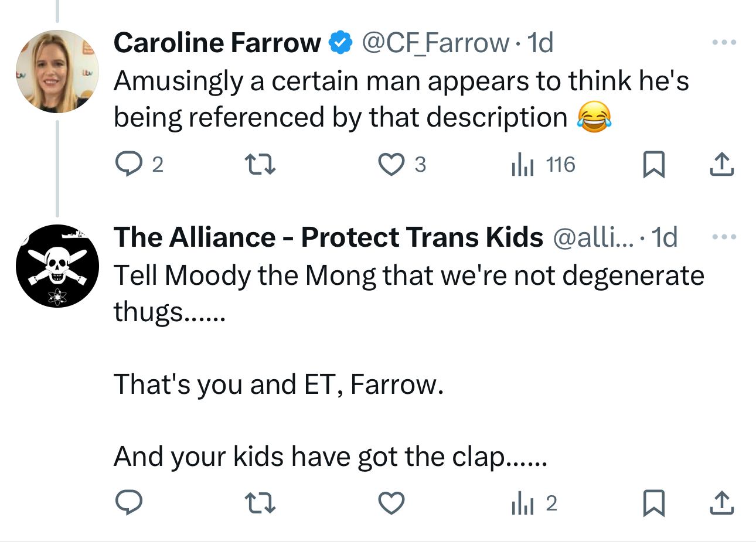The height and width of the screenshot is (548, 756).
Task: Share Caroline Farrow's tweet
Action: tap(721, 164)
